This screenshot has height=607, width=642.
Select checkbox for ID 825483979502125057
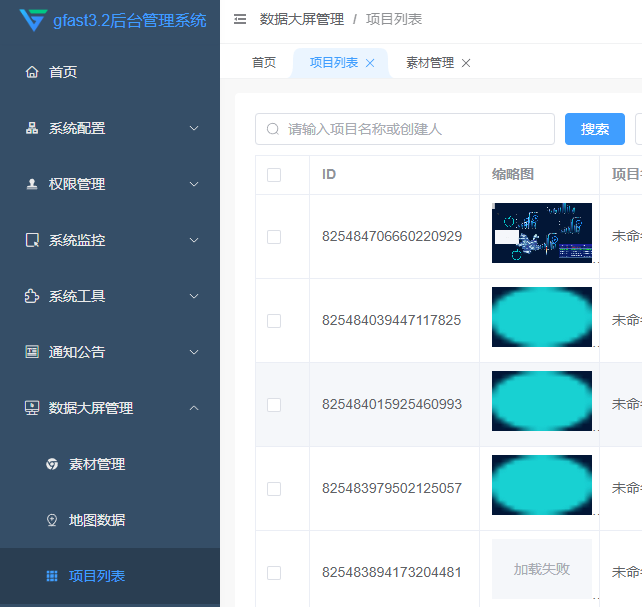pos(274,489)
